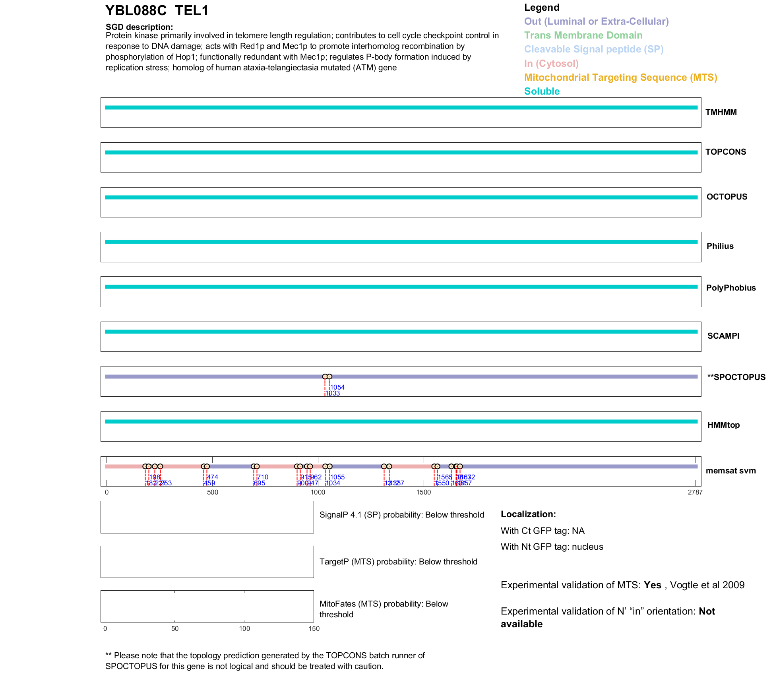Select 'Trans Membrane Domain' legend entry
The width and height of the screenshot is (775, 700).
click(583, 35)
